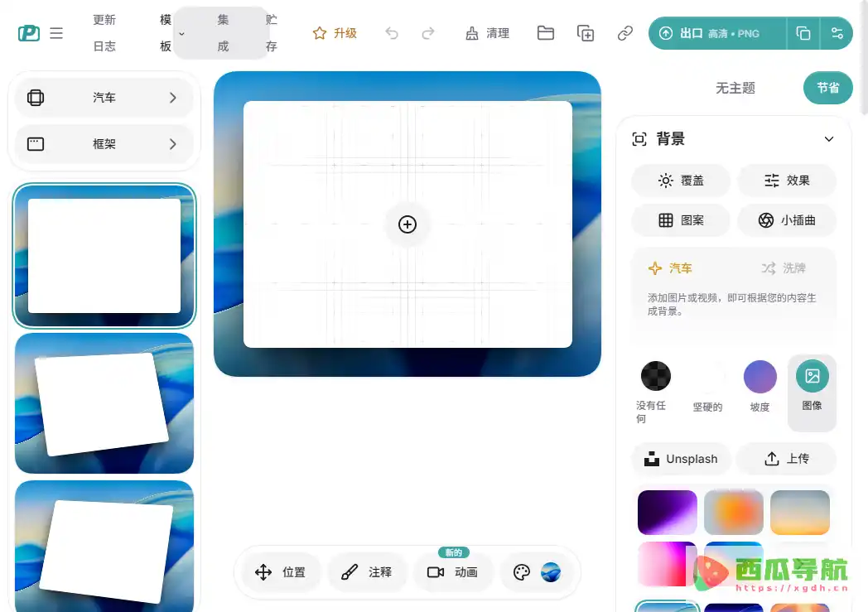Click the copy icon in export bar

click(x=803, y=33)
